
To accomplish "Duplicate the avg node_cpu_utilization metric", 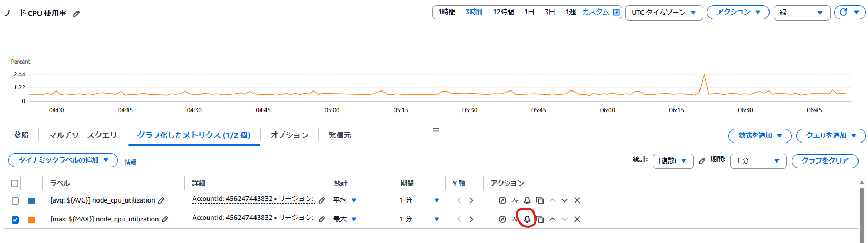I will click(540, 200).
